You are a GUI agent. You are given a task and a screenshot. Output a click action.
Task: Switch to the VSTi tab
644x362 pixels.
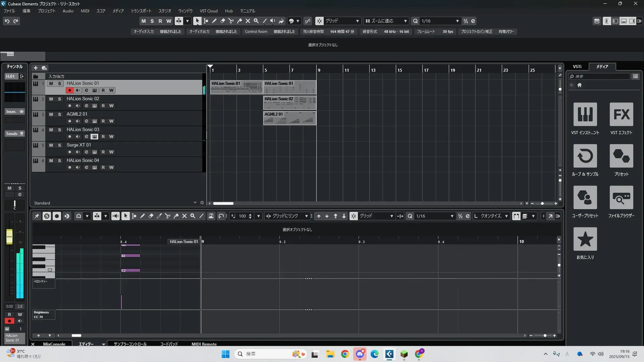[577, 66]
